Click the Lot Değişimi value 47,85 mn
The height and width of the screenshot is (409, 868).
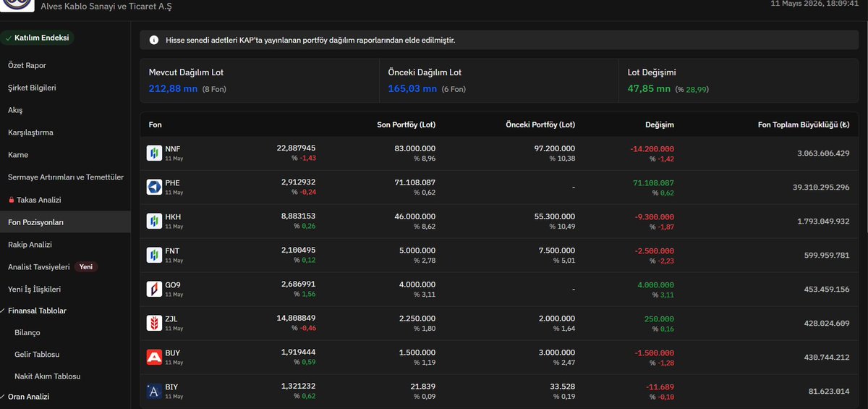click(649, 89)
